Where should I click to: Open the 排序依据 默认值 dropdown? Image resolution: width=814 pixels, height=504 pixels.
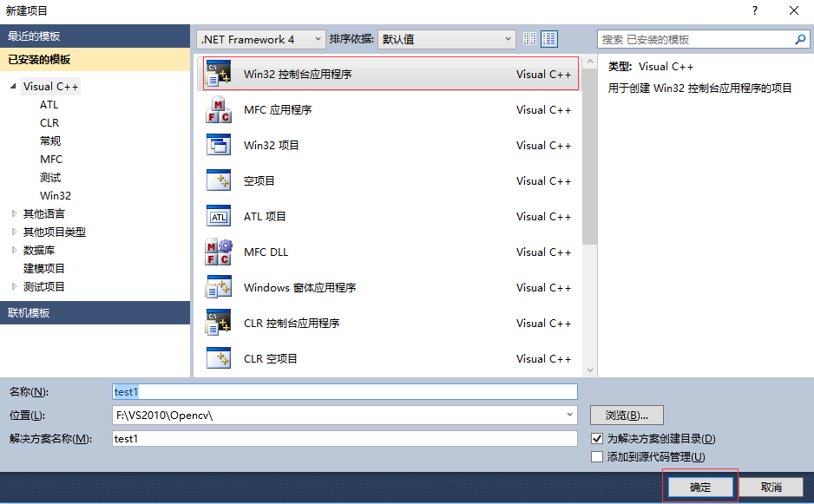446,39
